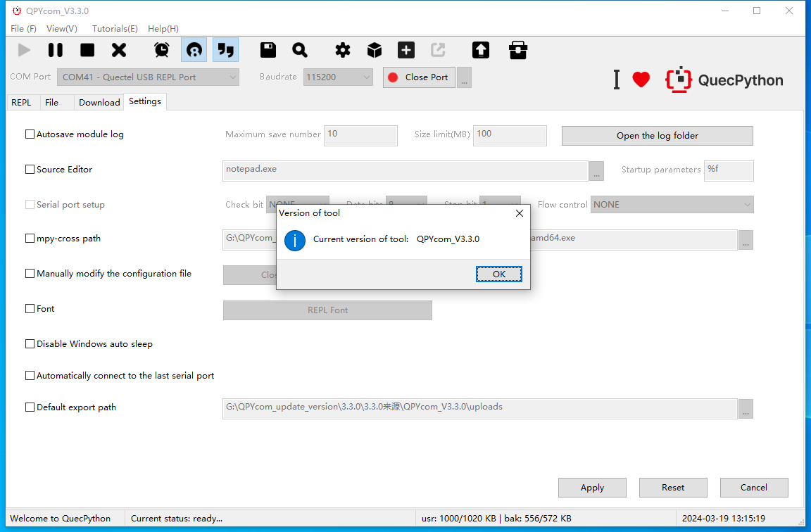Browse for source editor with ellipsis button

tap(596, 171)
